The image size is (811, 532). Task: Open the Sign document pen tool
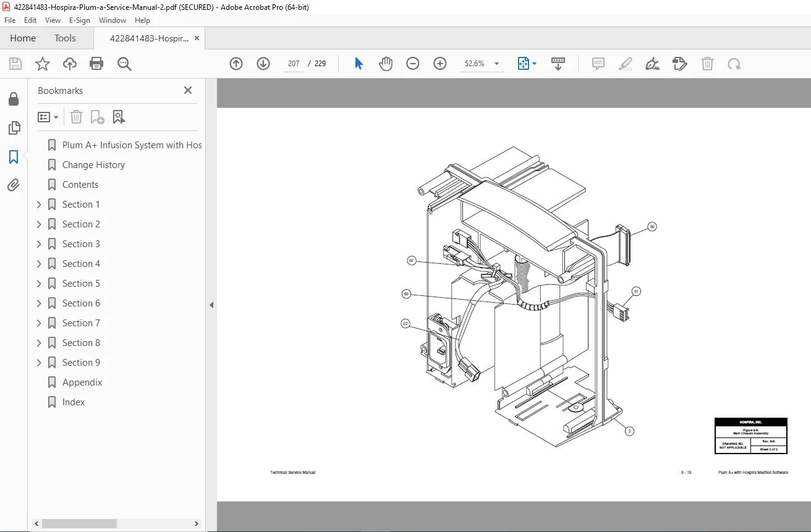(x=653, y=64)
